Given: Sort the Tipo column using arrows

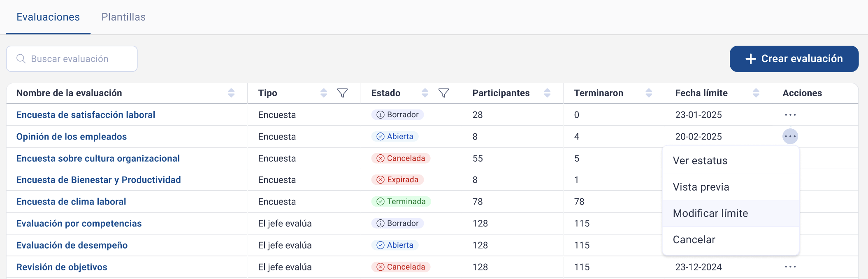Looking at the screenshot, I should coord(324,93).
